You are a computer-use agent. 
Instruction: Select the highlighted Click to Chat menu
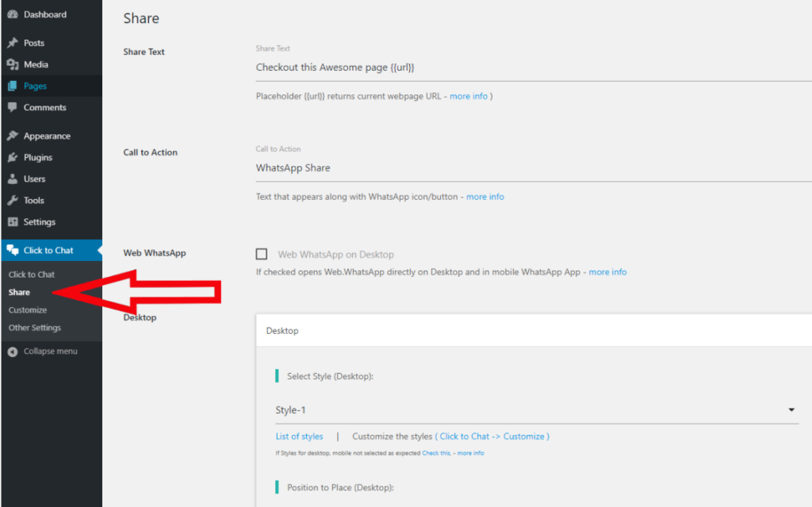[x=52, y=251]
